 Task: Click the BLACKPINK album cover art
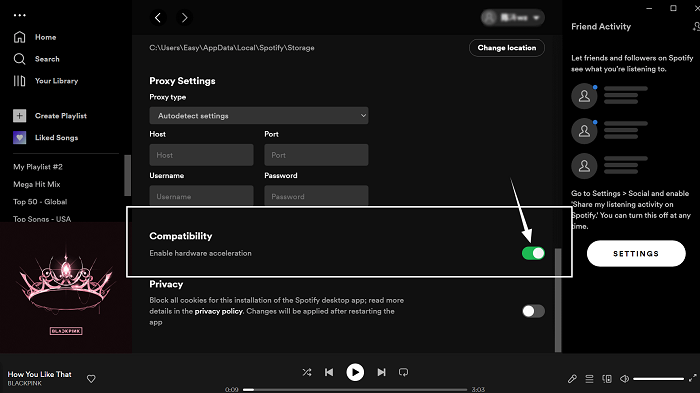pos(66,288)
